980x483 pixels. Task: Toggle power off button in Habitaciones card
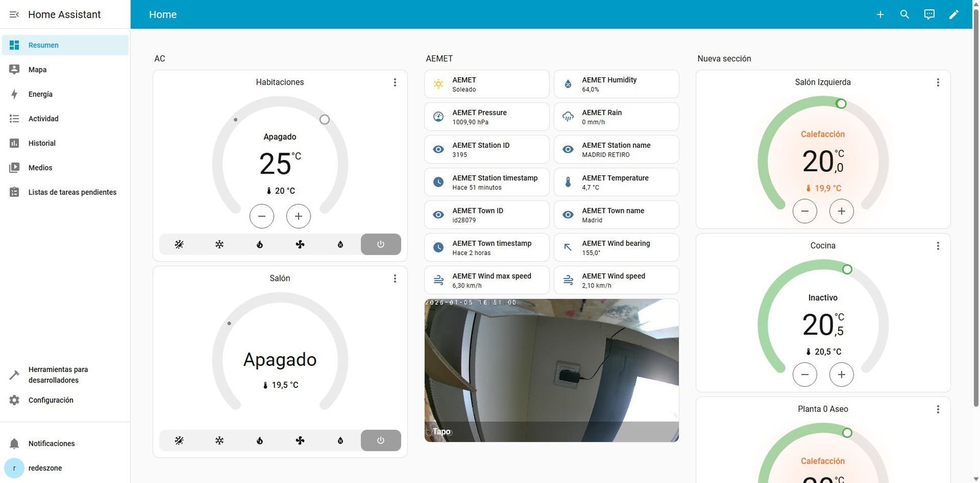(x=380, y=244)
